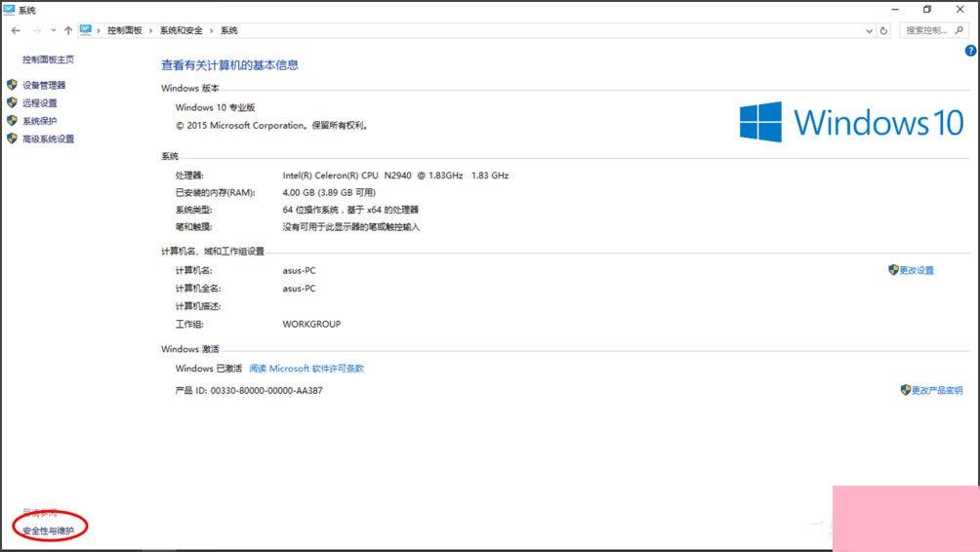Select the RAM value 4.00 GB
The image size is (980, 552).
tap(299, 192)
